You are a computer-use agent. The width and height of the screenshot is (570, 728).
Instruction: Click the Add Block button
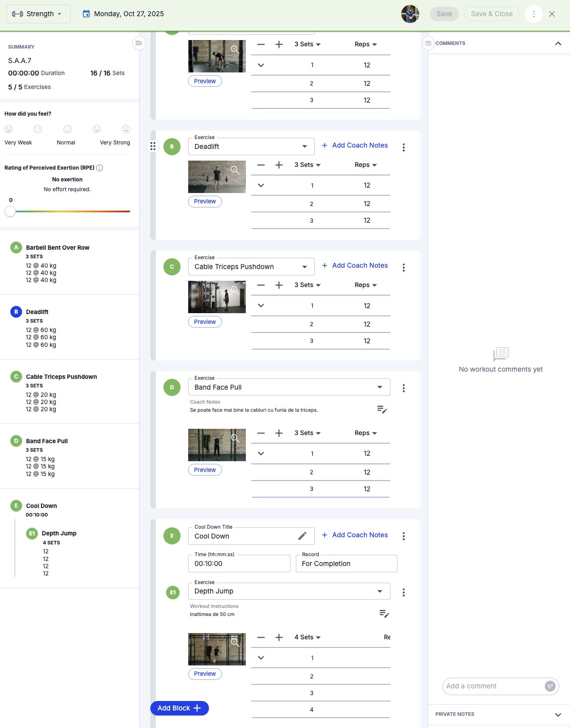(179, 708)
